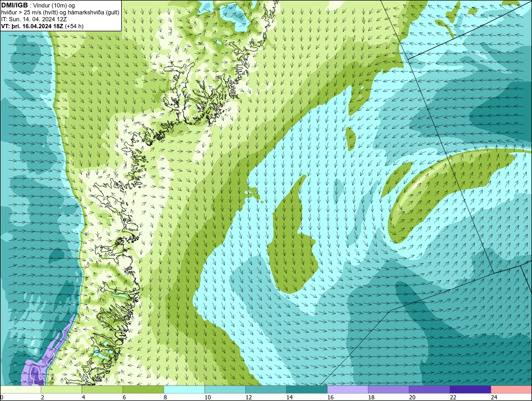The height and width of the screenshot is (401, 532).
Task: Select the 'Vindur (10m) og' text
Action: (x=54, y=6)
